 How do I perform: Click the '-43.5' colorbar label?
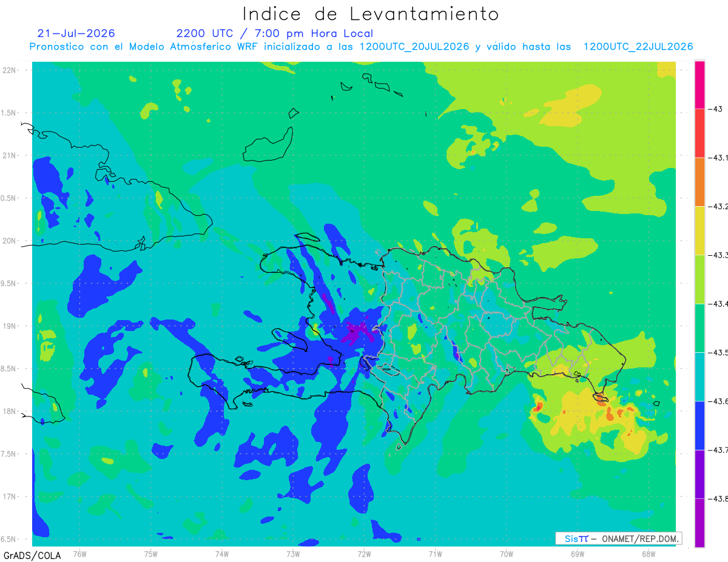[718, 353]
